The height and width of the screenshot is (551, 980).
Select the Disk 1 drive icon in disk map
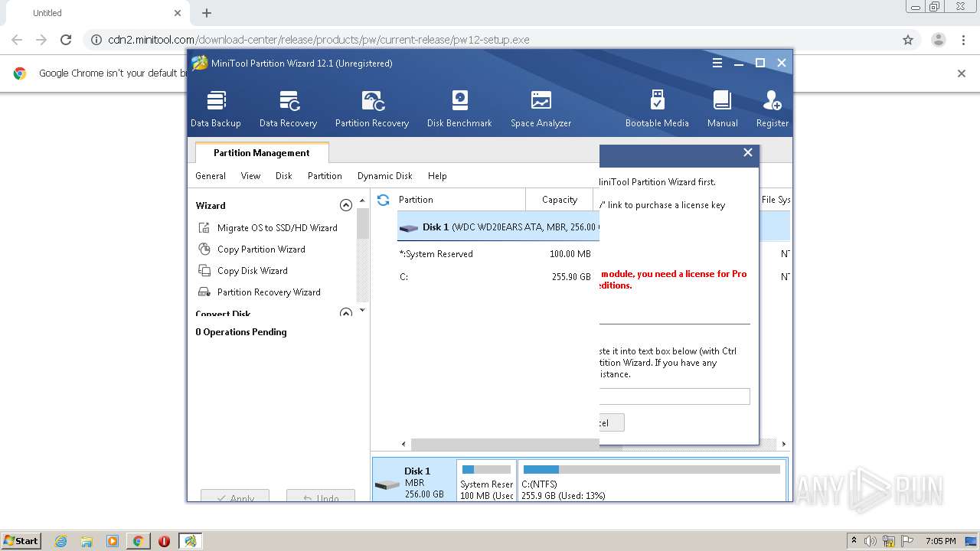[387, 485]
